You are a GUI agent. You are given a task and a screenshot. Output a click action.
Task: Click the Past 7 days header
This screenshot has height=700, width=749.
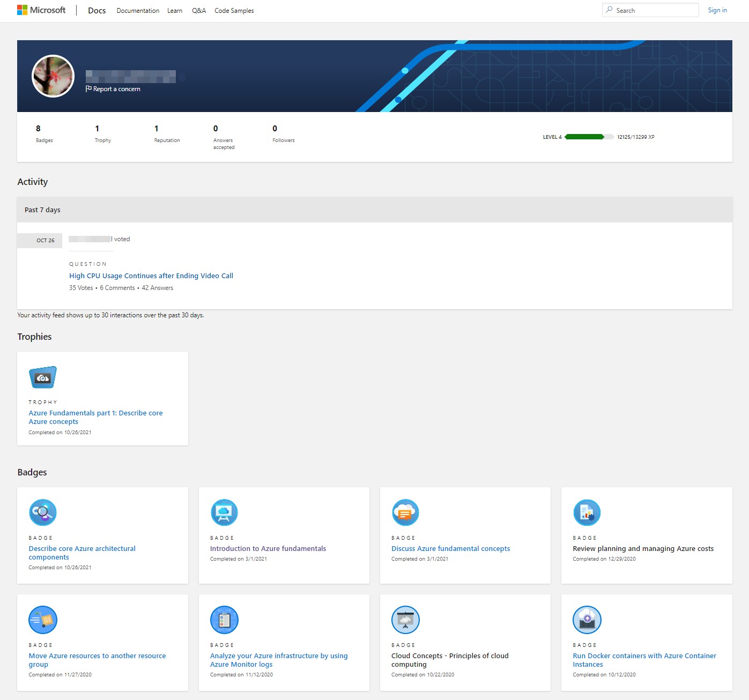[x=375, y=210]
